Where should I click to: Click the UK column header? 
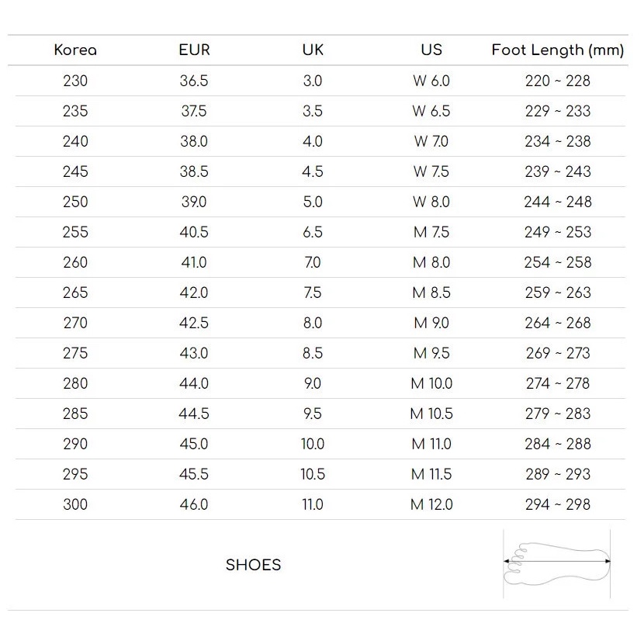[x=313, y=50]
